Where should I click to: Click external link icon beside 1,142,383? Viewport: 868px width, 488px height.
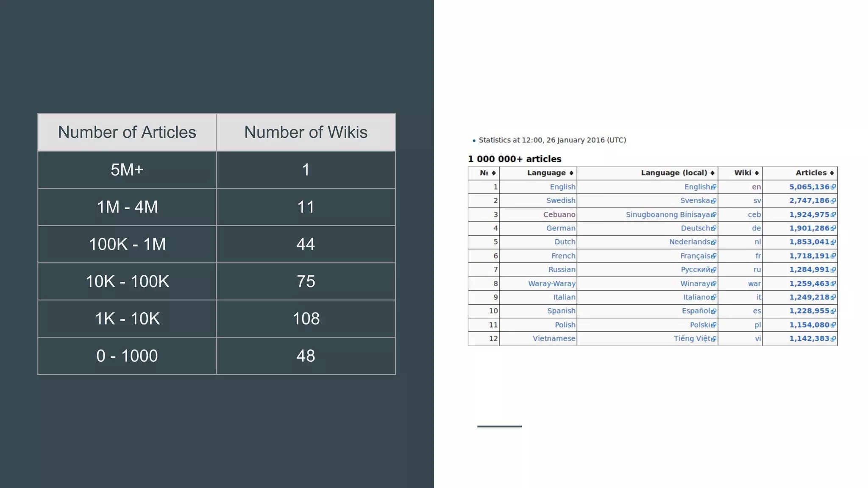(x=833, y=339)
